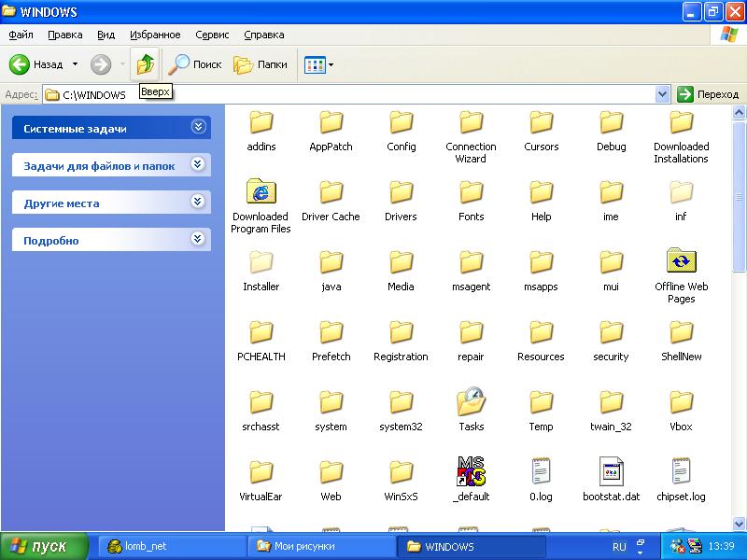Viewport: 747px width, 560px height.
Task: Open the Вид menu
Action: 106,35
